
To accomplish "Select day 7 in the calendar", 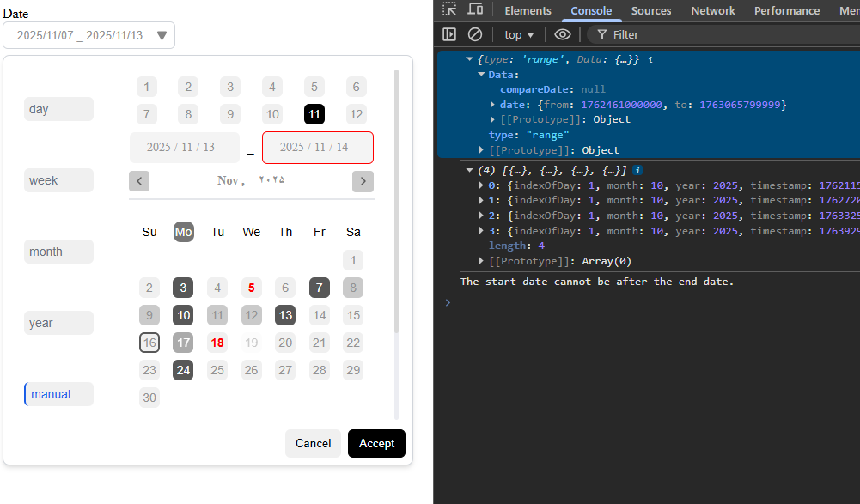I will (x=320, y=288).
